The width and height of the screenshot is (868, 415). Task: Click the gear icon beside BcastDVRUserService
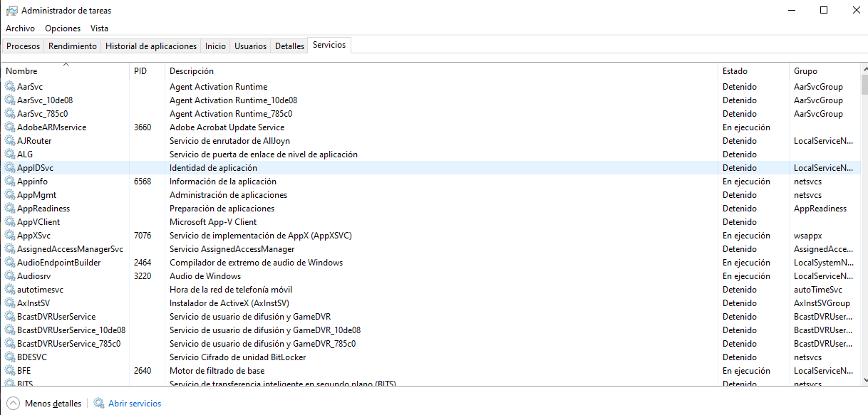(10, 317)
